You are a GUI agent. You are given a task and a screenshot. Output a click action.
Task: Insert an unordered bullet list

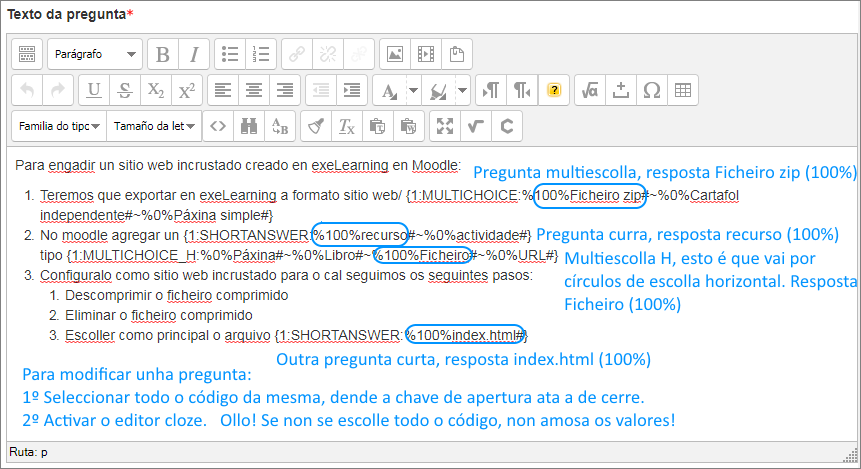pyautogui.click(x=230, y=54)
